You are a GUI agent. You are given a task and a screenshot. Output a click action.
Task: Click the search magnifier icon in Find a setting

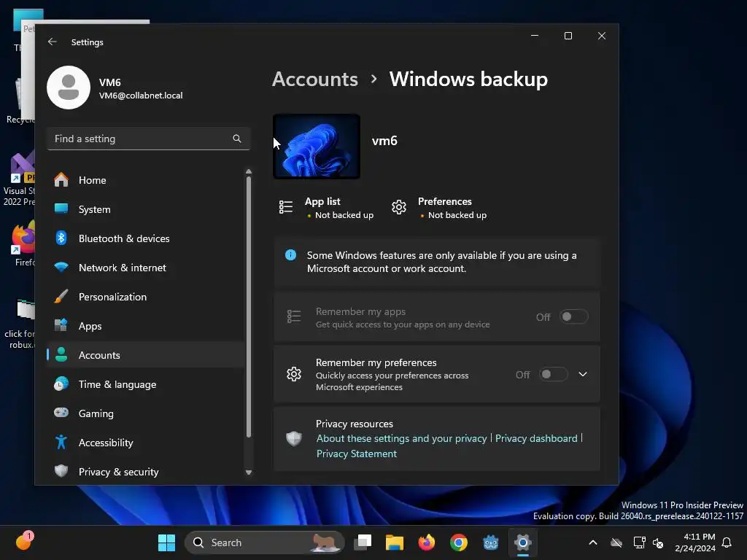pyautogui.click(x=237, y=139)
